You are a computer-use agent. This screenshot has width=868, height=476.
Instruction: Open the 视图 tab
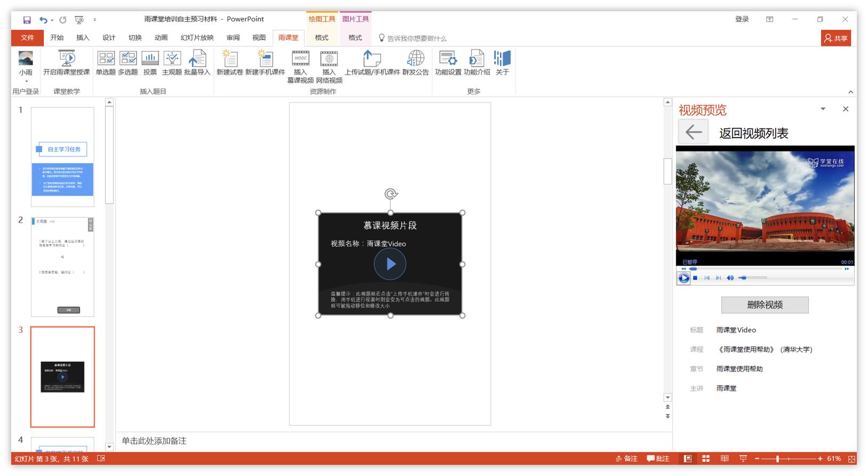click(x=259, y=37)
